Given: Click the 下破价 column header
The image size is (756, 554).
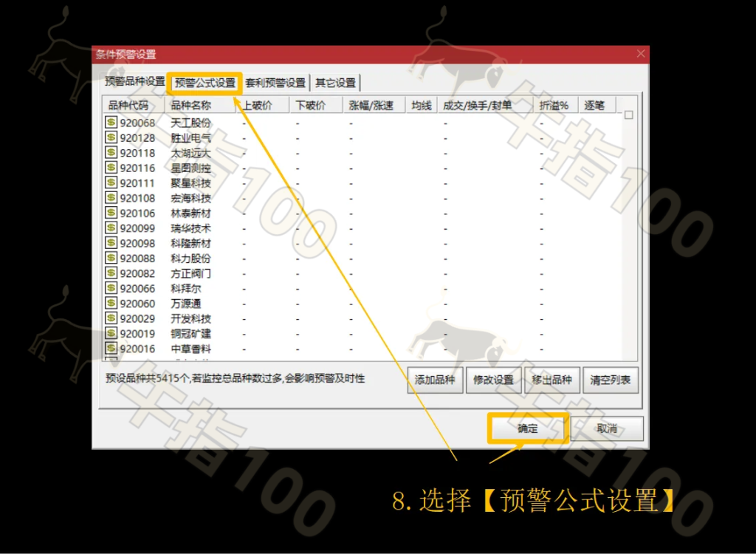Looking at the screenshot, I should tap(316, 105).
